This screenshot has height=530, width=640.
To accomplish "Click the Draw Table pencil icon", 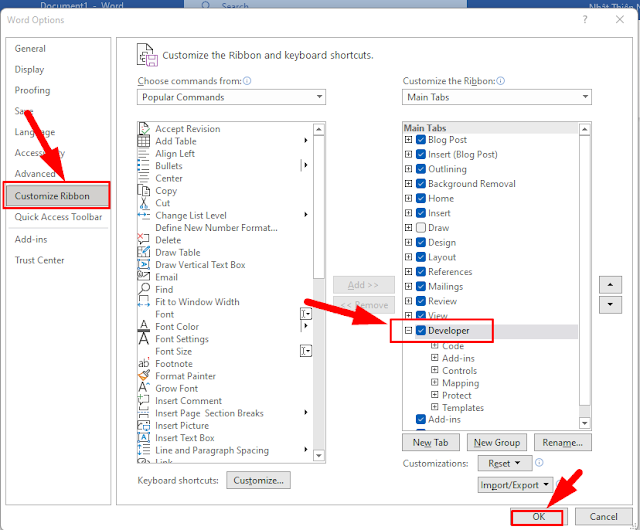I will tap(144, 252).
